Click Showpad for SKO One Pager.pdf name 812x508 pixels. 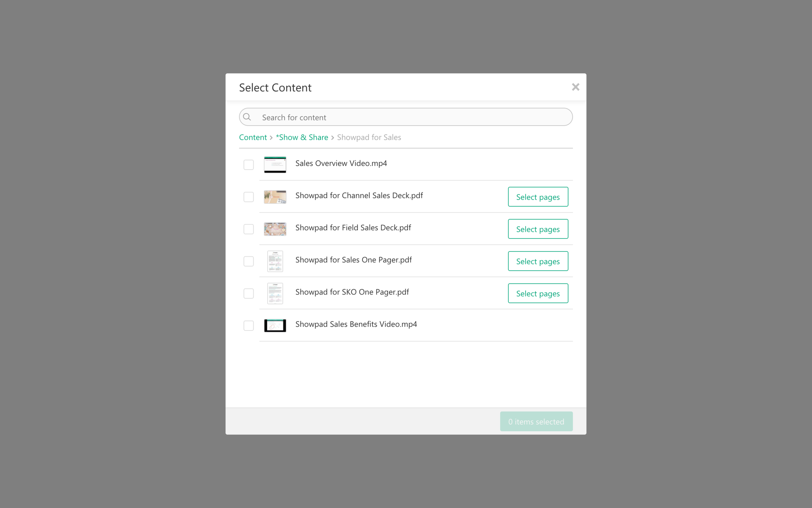pyautogui.click(x=352, y=292)
